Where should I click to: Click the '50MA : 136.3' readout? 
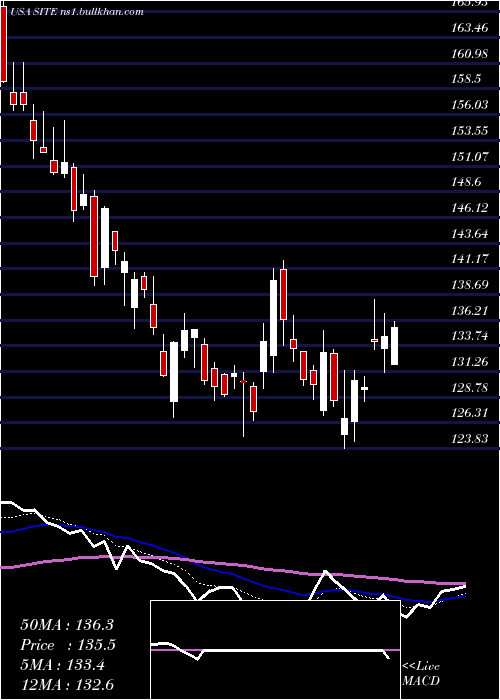pyautogui.click(x=67, y=625)
